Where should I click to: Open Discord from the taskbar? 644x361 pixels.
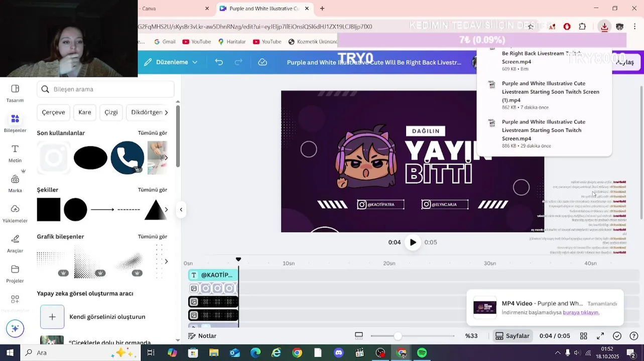[x=339, y=353]
